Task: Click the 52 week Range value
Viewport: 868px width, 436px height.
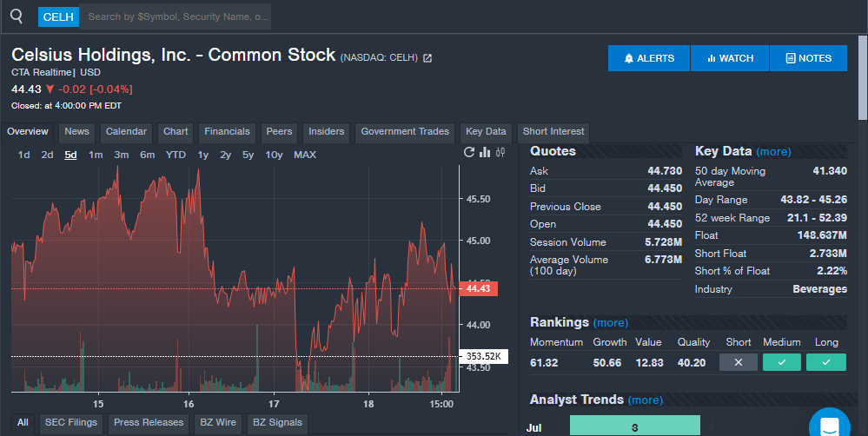Action: pyautogui.click(x=817, y=218)
